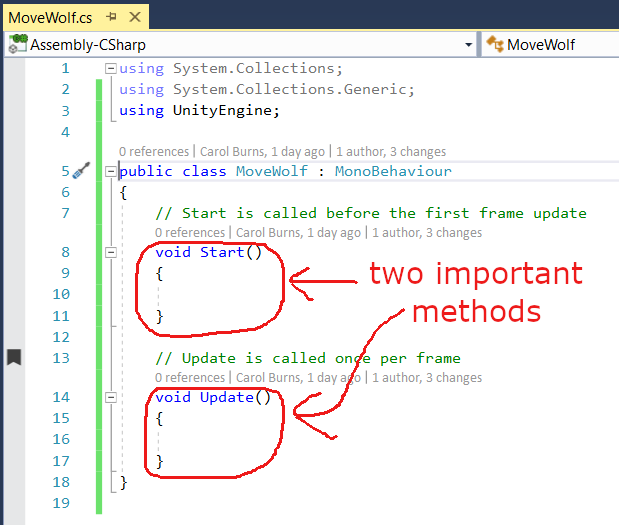619x525 pixels.
Task: Click the MoveWolf class icon in navigation bar
Action: (495, 44)
